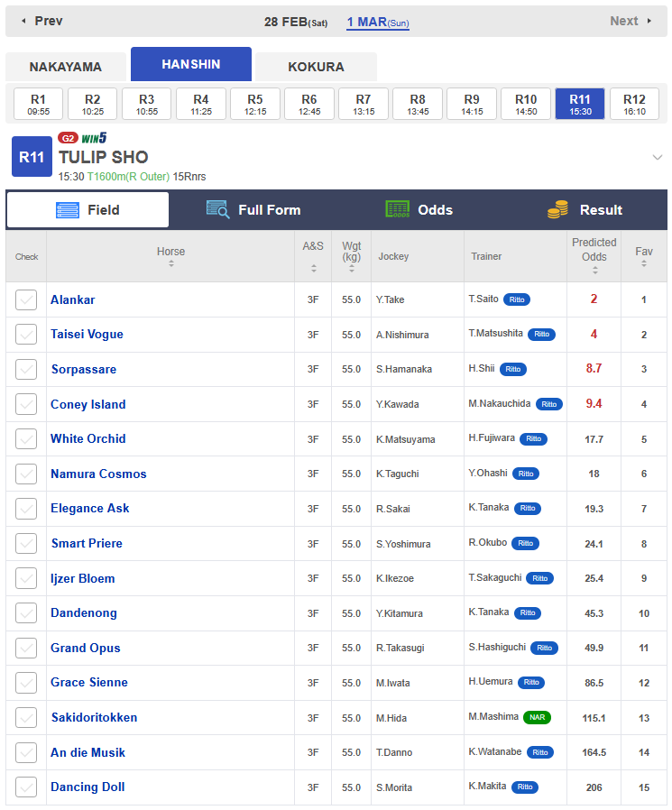Viewport: 672px width, 810px height.
Task: Click the NAR badge beside M.Mashima
Action: (538, 717)
